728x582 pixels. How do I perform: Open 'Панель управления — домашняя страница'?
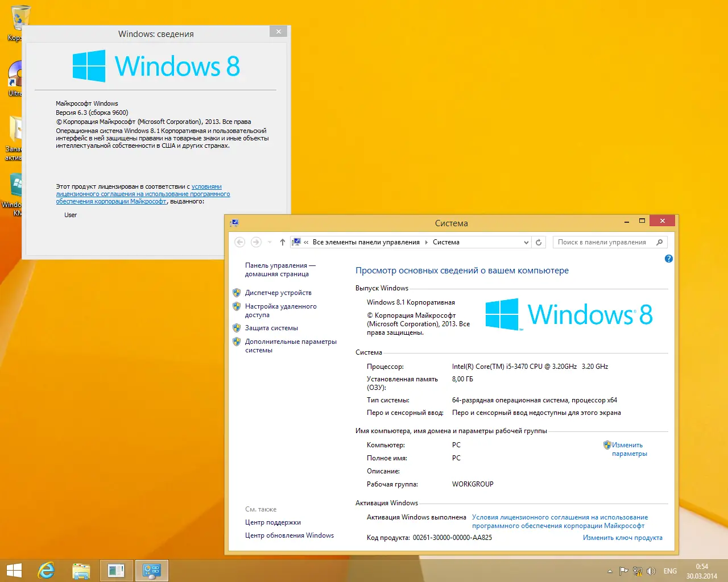pyautogui.click(x=280, y=269)
